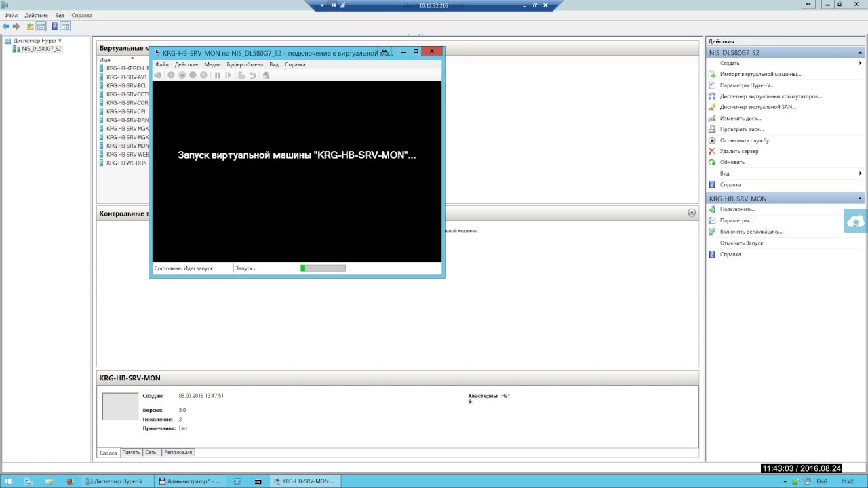
Task: Open Буфер обмена menu in VM window
Action: (x=245, y=64)
